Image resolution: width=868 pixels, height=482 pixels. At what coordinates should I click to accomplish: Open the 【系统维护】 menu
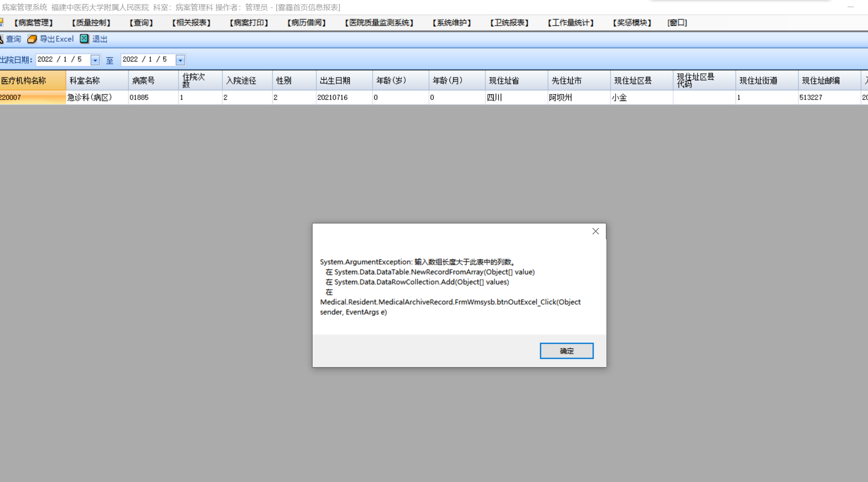(452, 23)
